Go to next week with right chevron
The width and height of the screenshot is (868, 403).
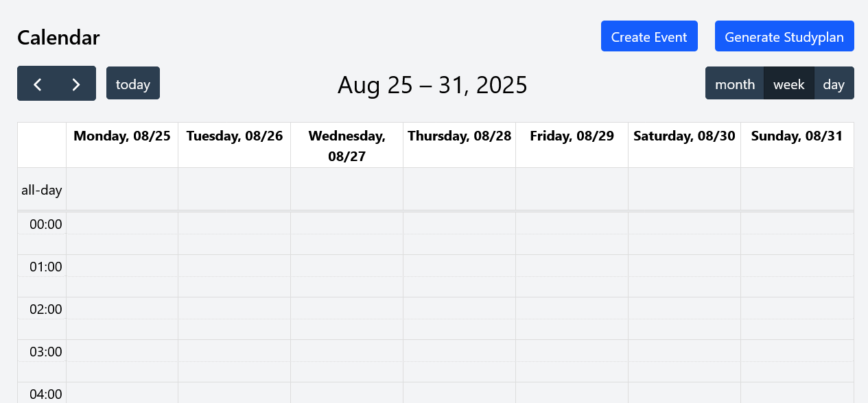click(76, 84)
